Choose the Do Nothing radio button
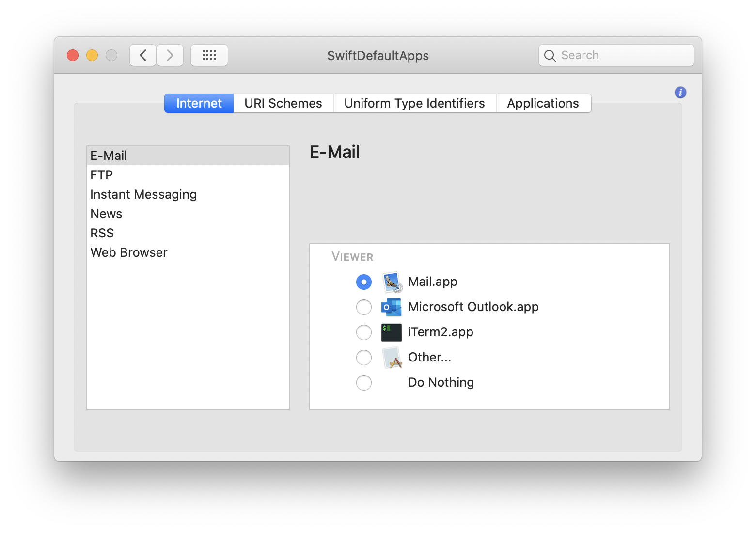The width and height of the screenshot is (756, 533). [364, 383]
